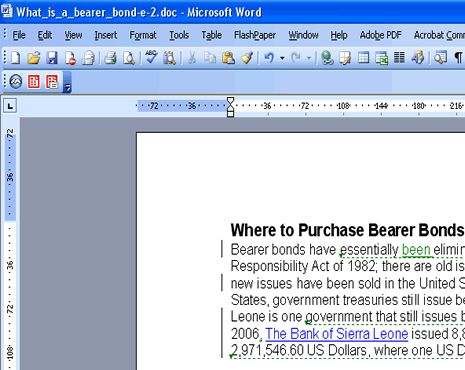465x370 pixels.
Task: Save the document with the floppy disk icon
Action: [52, 58]
